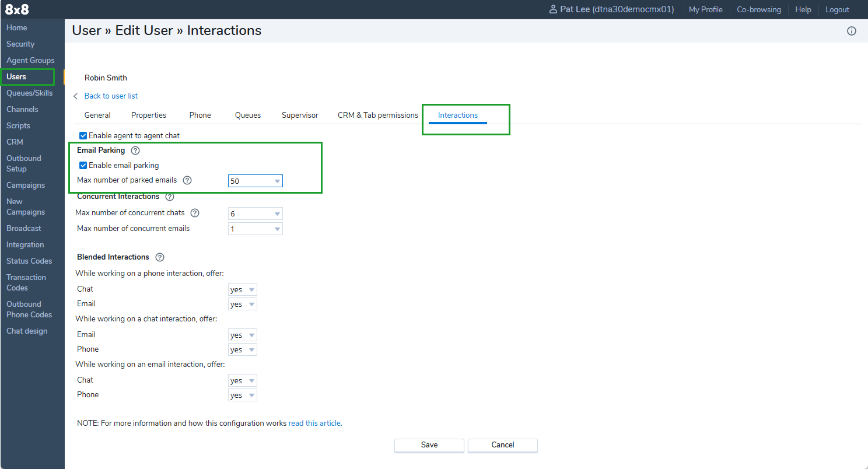The image size is (868, 469).
Task: Select the Interactions tab
Action: [458, 116]
